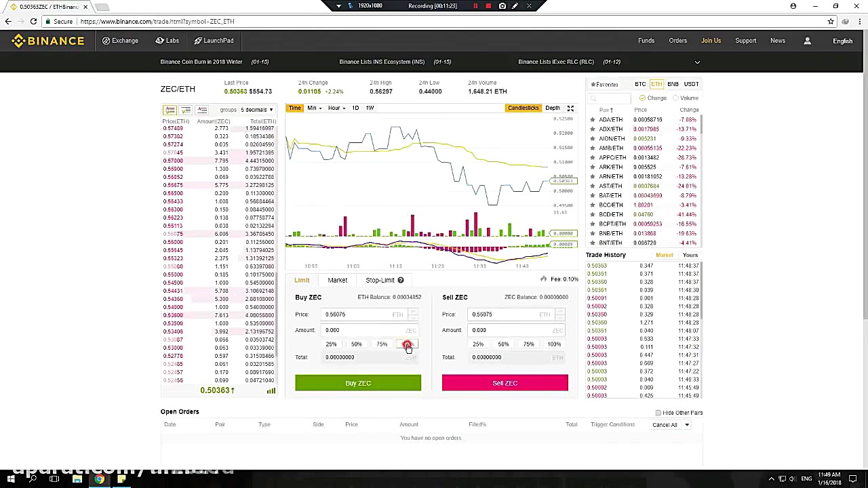Favorite the ARK/ETH pair star
Image resolution: width=868 pixels, height=488 pixels.
pos(593,167)
